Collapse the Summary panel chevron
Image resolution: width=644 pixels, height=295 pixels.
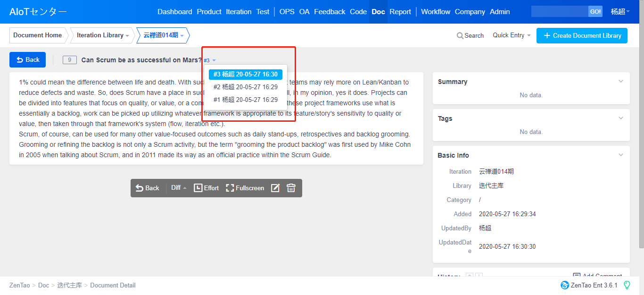point(620,82)
